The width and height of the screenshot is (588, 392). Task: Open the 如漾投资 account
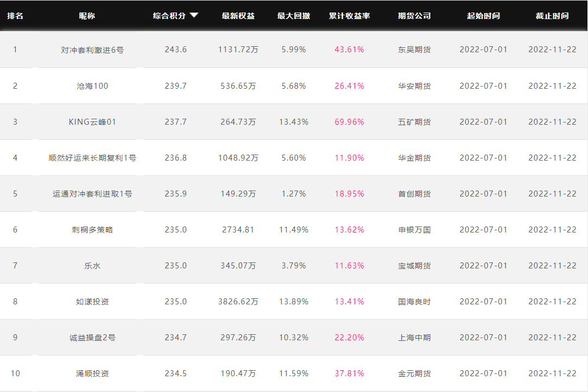pos(92,302)
